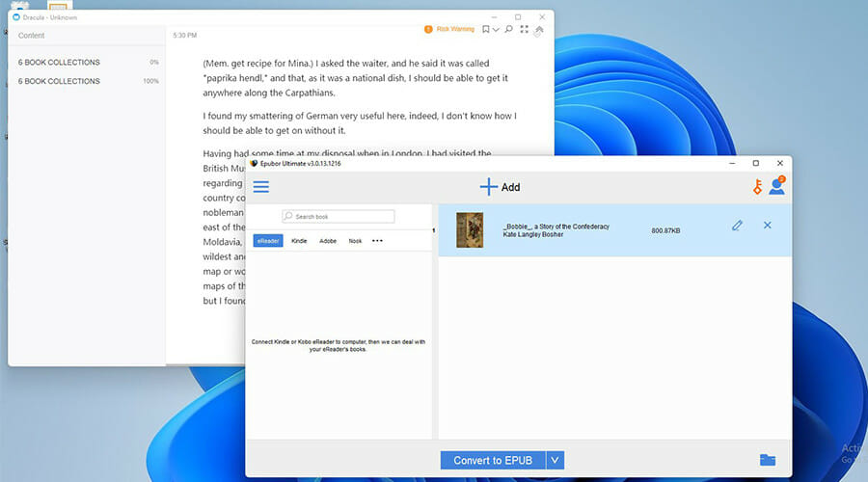
Task: Click the Epubor Ultimate title bar icon
Action: [x=254, y=163]
